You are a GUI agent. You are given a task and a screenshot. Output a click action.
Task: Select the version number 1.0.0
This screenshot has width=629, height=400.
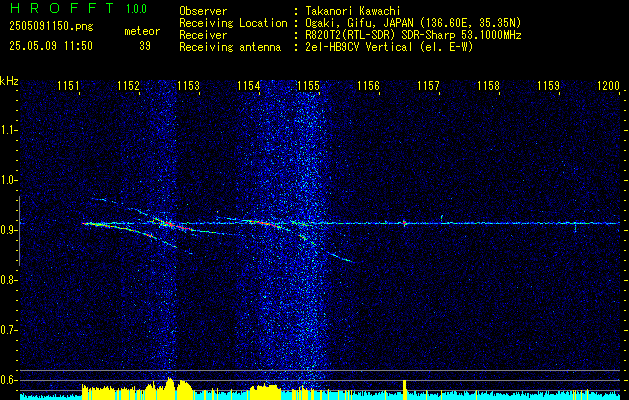click(136, 9)
